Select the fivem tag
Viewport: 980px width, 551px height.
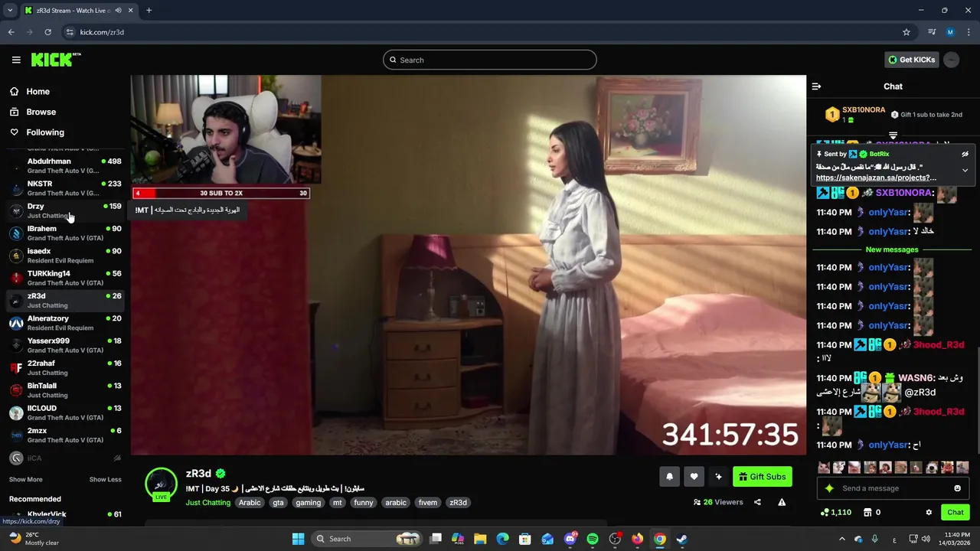[428, 503]
